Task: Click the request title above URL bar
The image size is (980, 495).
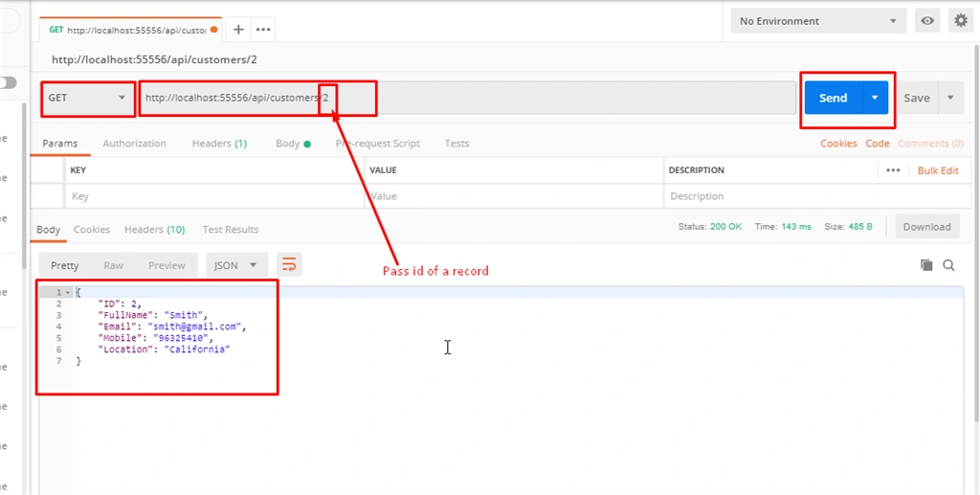Action: click(154, 60)
